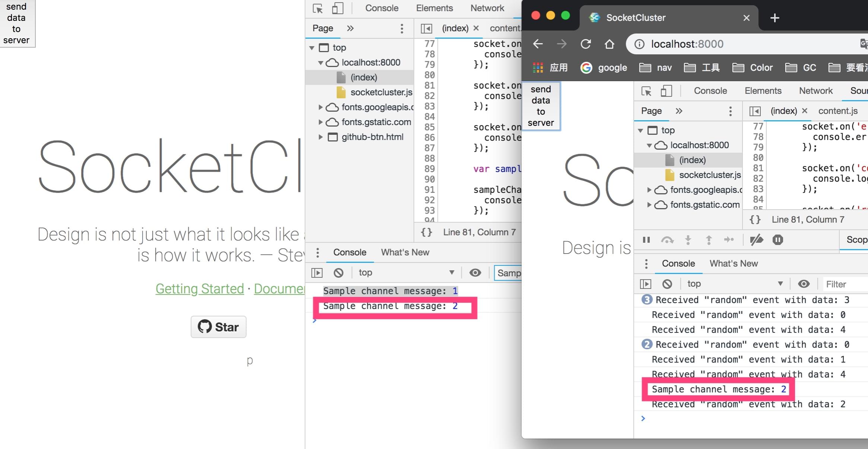Expand github-btn.html frame in left tree
Image resolution: width=868 pixels, height=449 pixels.
coord(321,137)
